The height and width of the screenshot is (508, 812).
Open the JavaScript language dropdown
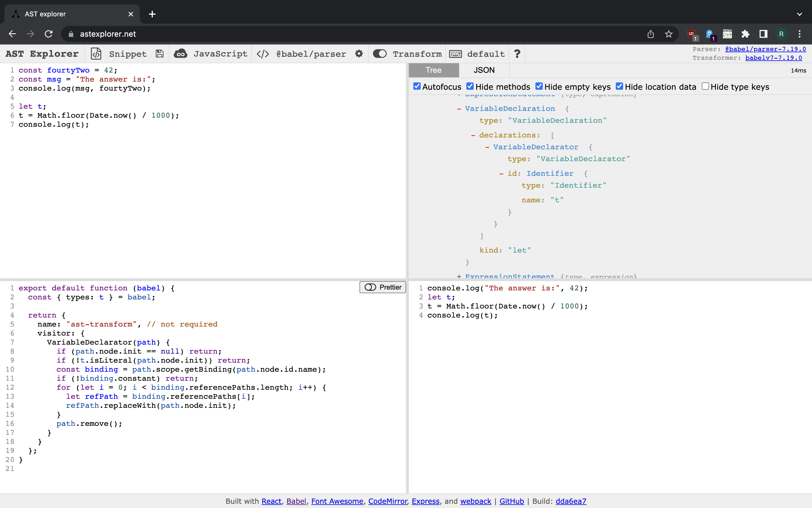(x=220, y=54)
